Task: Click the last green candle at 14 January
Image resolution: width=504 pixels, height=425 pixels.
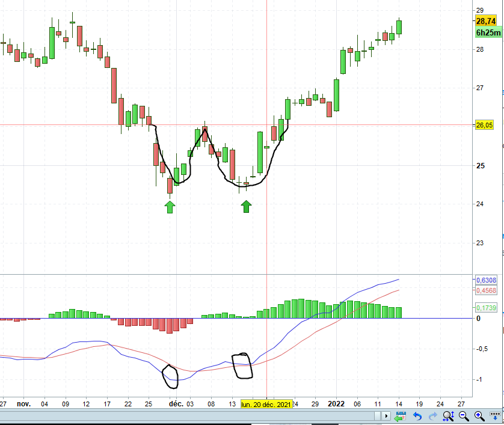Action: click(x=399, y=27)
